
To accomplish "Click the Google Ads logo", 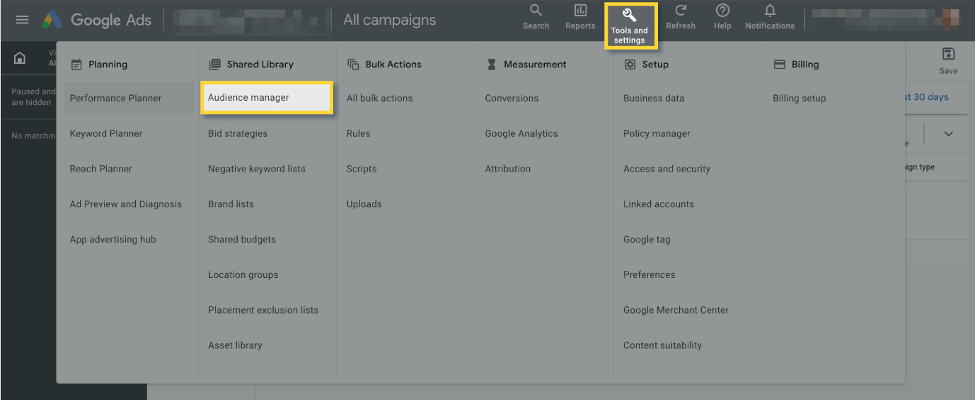I will [x=97, y=20].
